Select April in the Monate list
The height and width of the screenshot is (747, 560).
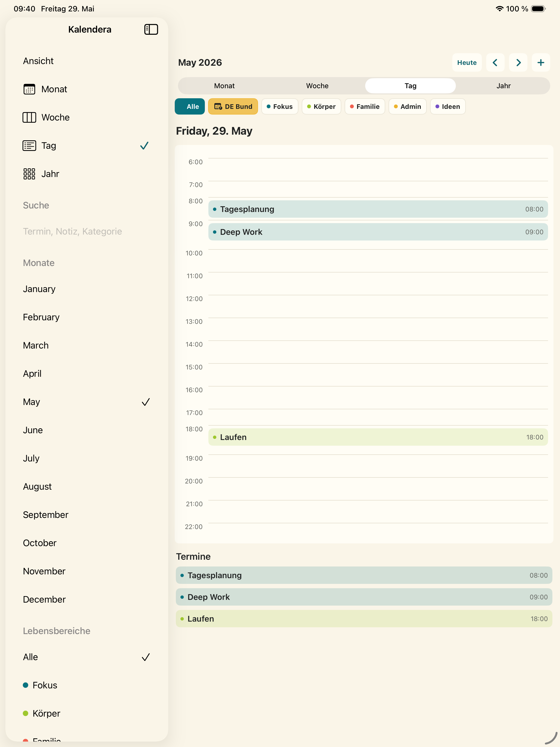click(87, 373)
